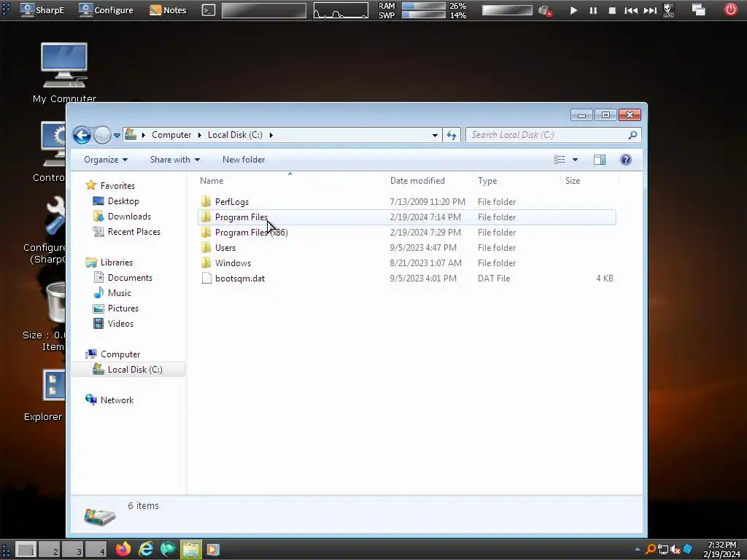747x560 pixels.
Task: Expand the chevron after Local Disk (C:)
Action: click(x=271, y=135)
